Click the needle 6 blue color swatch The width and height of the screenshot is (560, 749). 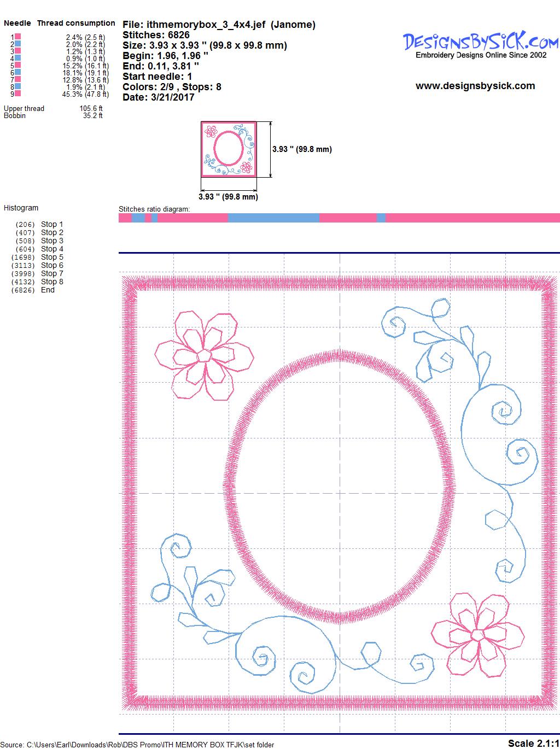17,72
